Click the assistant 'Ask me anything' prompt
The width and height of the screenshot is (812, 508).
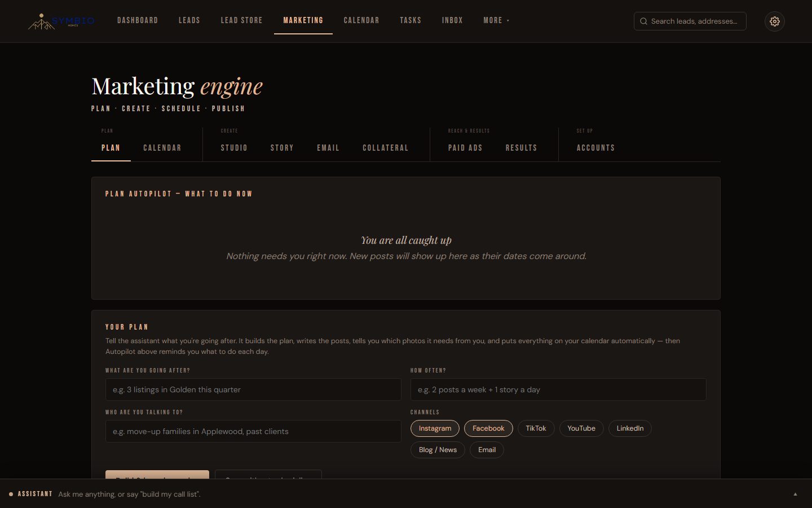129,494
